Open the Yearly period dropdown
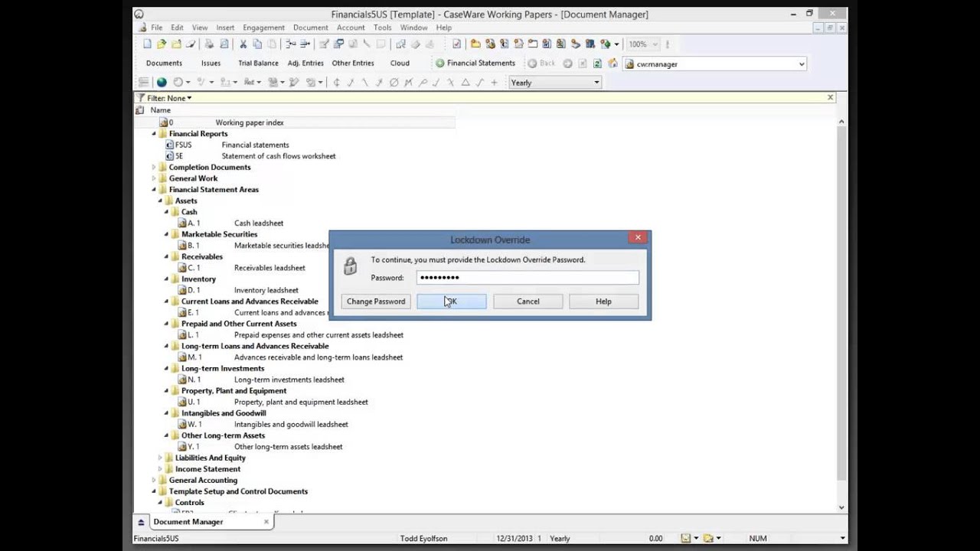Viewport: 980px width, 551px height. pos(596,83)
